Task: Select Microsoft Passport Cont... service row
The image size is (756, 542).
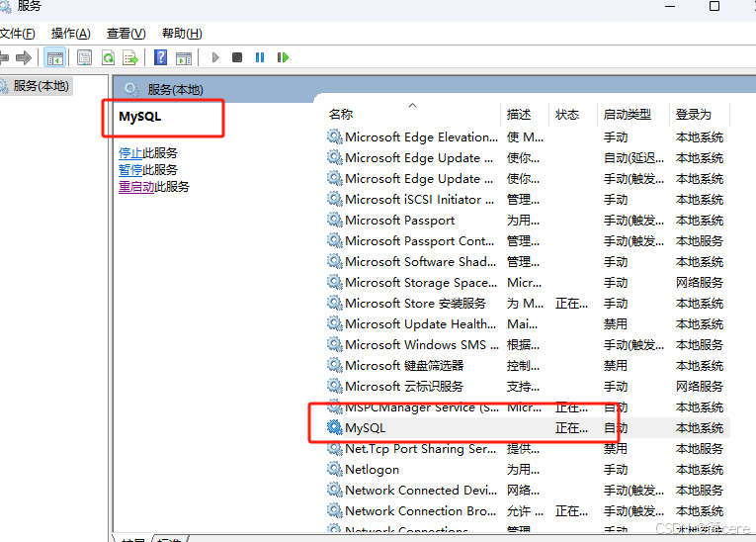Action: click(528, 241)
